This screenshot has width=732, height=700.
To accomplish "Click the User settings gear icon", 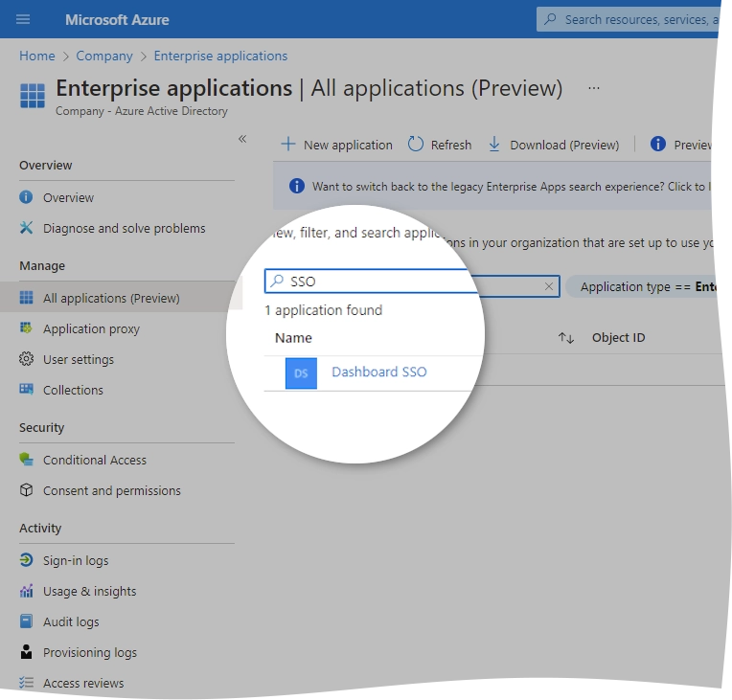I will tap(26, 359).
